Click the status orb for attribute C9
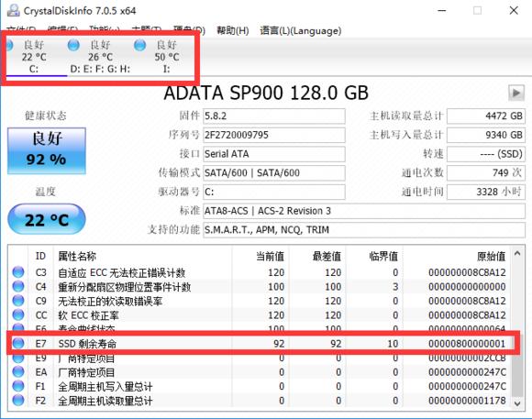The height and width of the screenshot is (419, 532). pyautogui.click(x=18, y=301)
